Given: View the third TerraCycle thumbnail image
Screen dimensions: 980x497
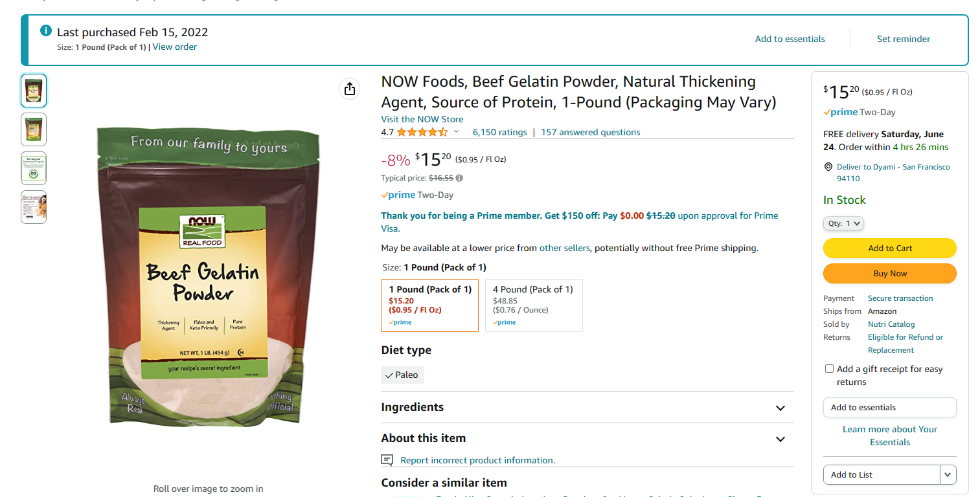Looking at the screenshot, I should 34,168.
